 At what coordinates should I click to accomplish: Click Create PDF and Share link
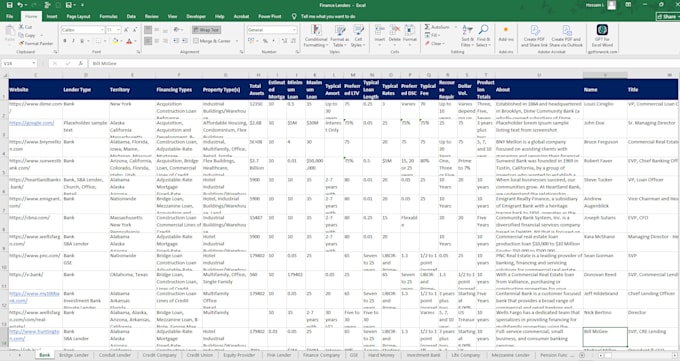coord(534,36)
